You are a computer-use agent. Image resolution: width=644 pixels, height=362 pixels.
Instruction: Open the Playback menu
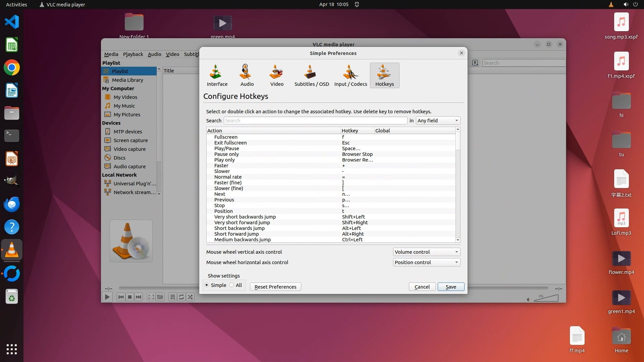coord(133,54)
